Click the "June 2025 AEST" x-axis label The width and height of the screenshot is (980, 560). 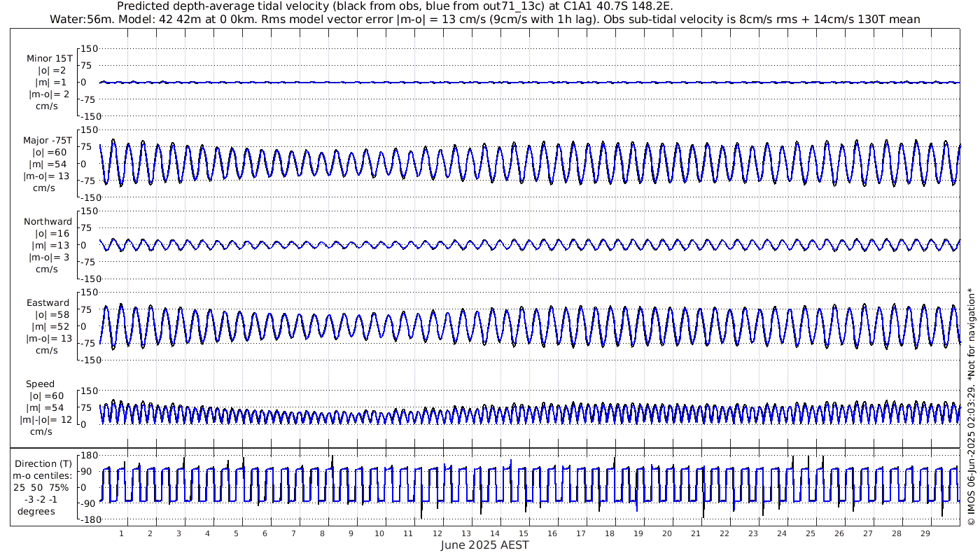click(485, 545)
